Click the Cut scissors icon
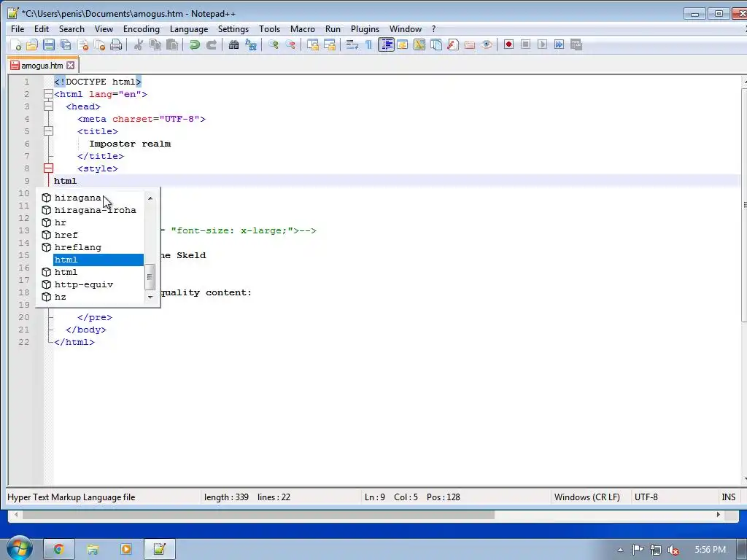Screen dimensions: 747x560 pos(139,44)
